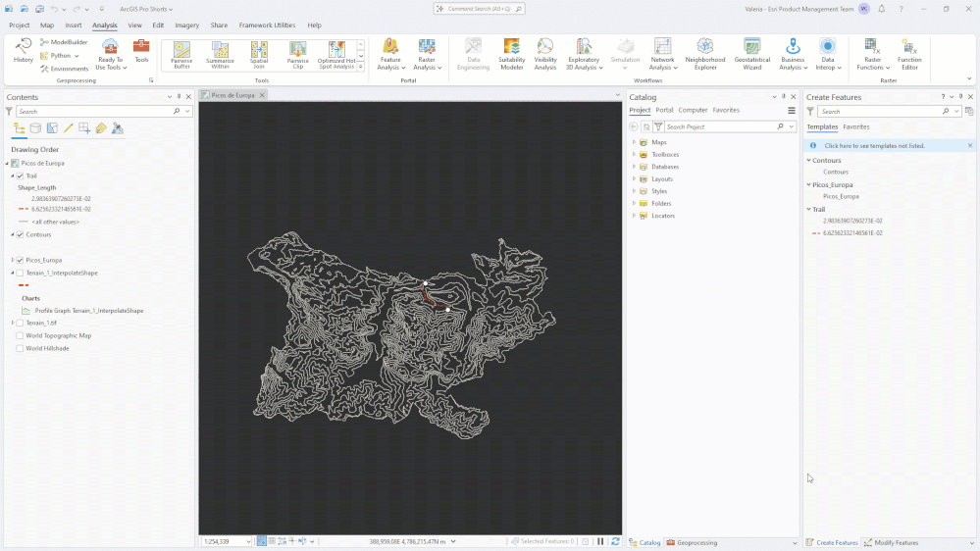Open ModelBuilder from the ribbon
980x551 pixels.
(x=64, y=42)
